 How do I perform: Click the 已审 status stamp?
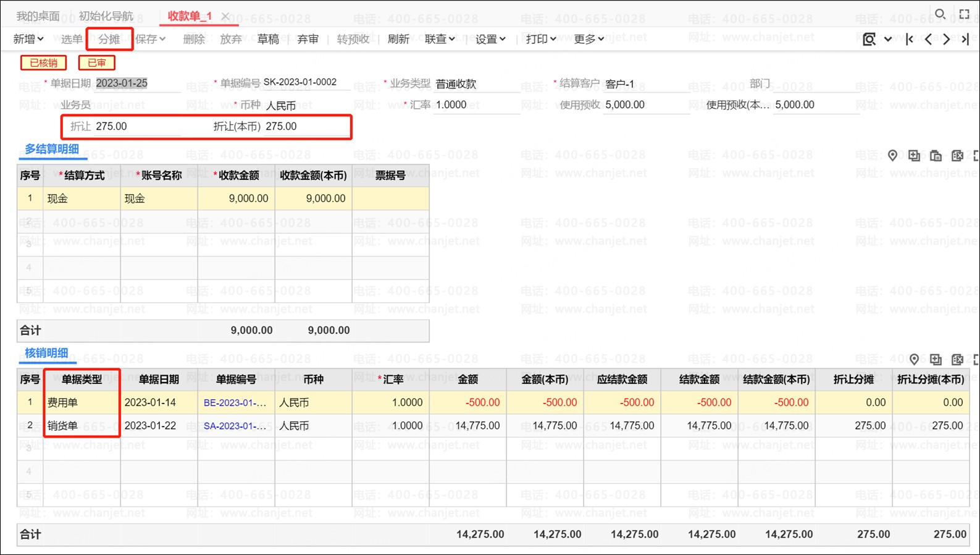click(96, 62)
